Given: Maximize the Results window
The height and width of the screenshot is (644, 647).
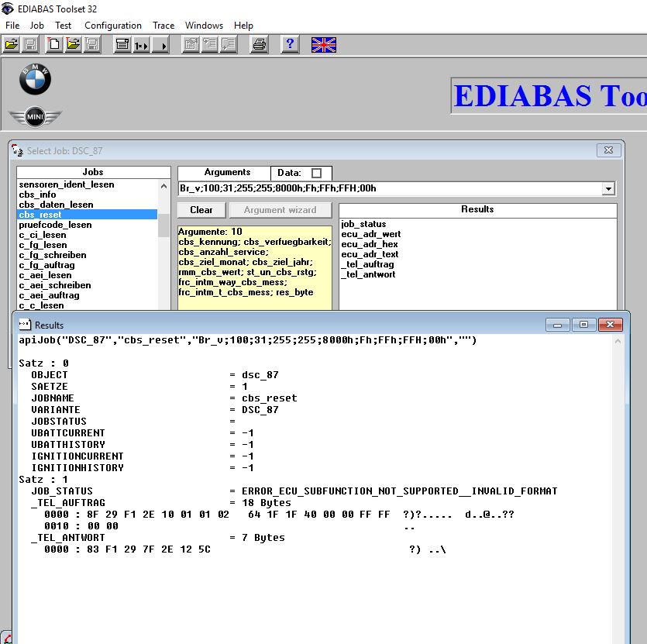Looking at the screenshot, I should (x=583, y=325).
